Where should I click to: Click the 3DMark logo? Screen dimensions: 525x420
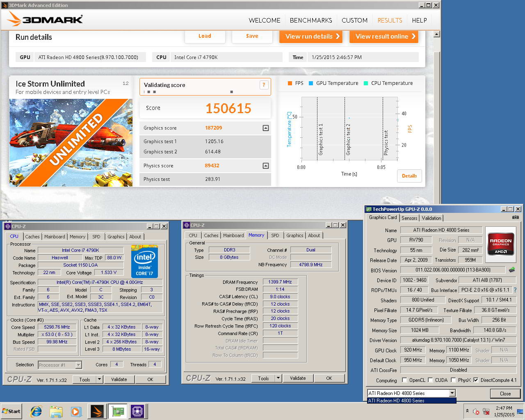pyautogui.click(x=45, y=19)
